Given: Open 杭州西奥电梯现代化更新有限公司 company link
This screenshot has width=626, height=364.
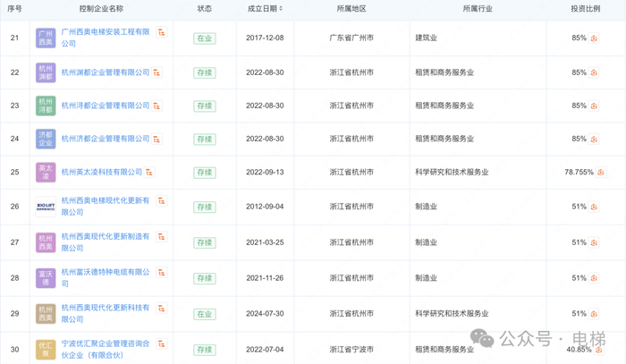Looking at the screenshot, I should coord(106,207).
